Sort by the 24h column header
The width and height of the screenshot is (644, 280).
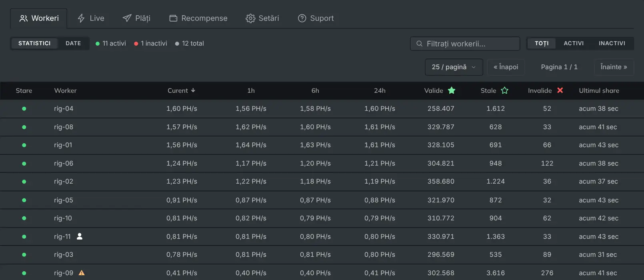pyautogui.click(x=380, y=91)
